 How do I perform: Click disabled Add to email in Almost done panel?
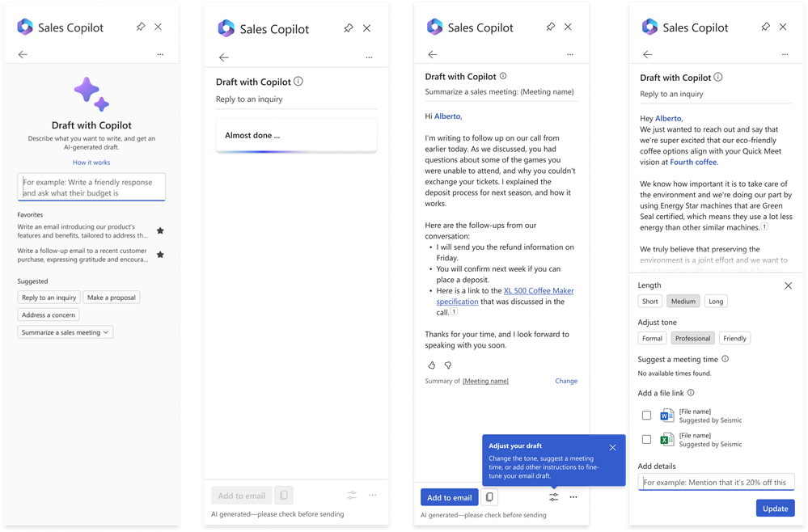click(x=242, y=496)
